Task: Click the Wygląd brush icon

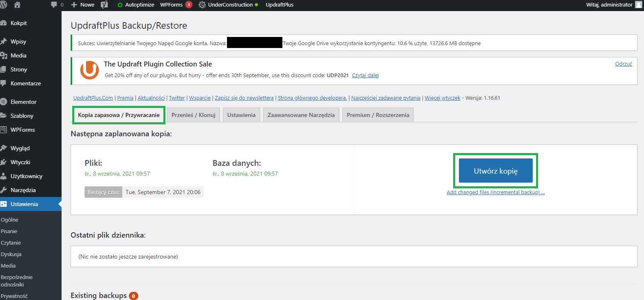Action: (3, 148)
